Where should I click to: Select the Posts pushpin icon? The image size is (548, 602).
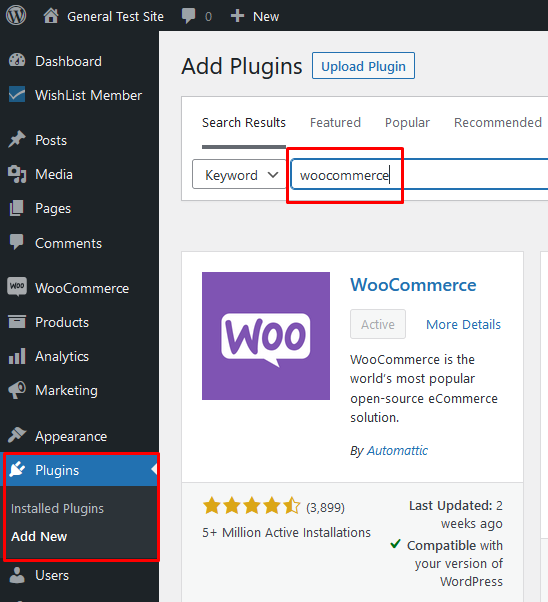[x=17, y=140]
